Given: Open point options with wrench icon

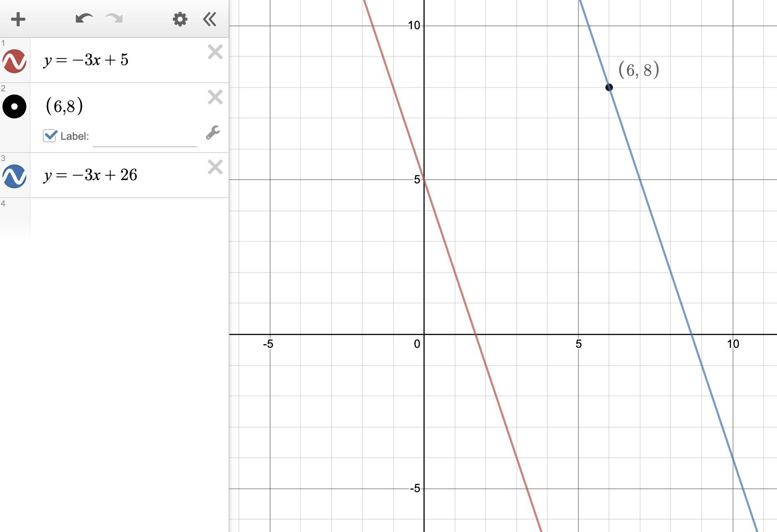Looking at the screenshot, I should (213, 133).
